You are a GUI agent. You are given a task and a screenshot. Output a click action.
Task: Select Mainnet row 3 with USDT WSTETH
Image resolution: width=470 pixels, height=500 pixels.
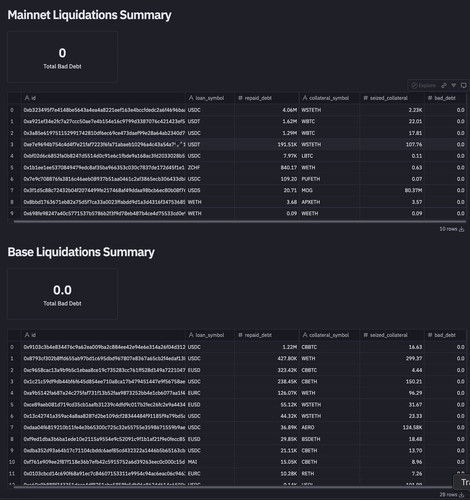point(237,145)
